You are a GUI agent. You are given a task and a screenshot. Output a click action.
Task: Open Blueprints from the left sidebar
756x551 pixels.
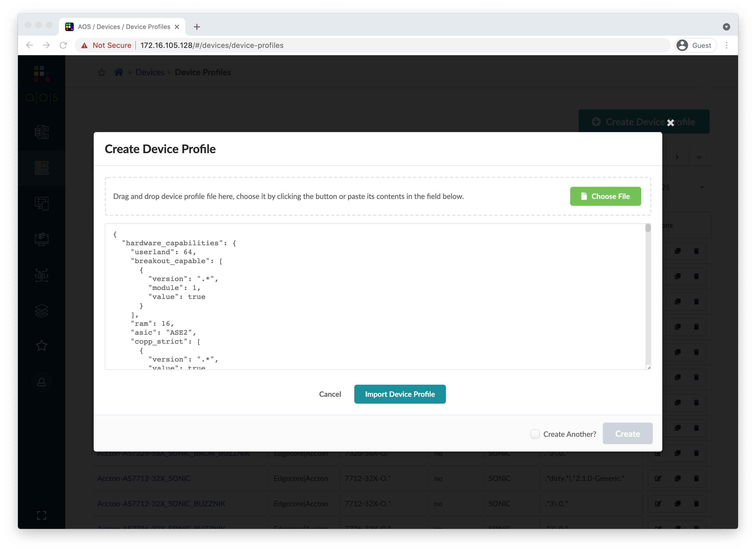click(x=41, y=132)
